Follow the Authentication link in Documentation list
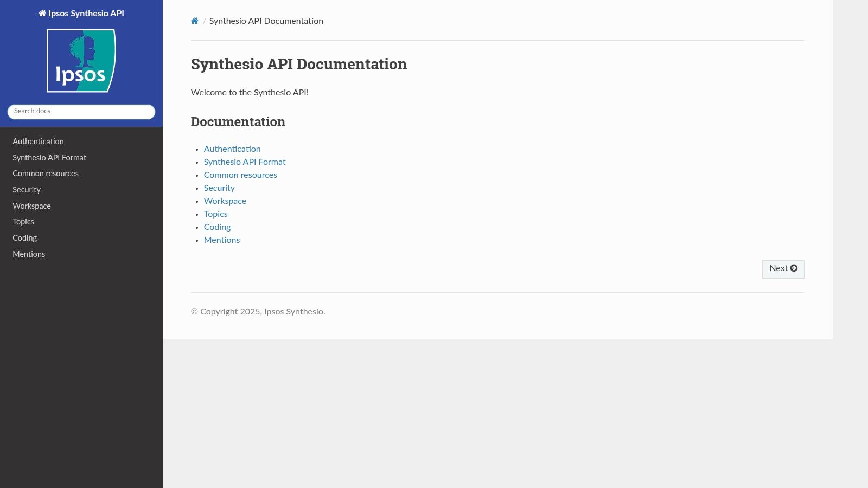The width and height of the screenshot is (868, 488). tap(232, 149)
